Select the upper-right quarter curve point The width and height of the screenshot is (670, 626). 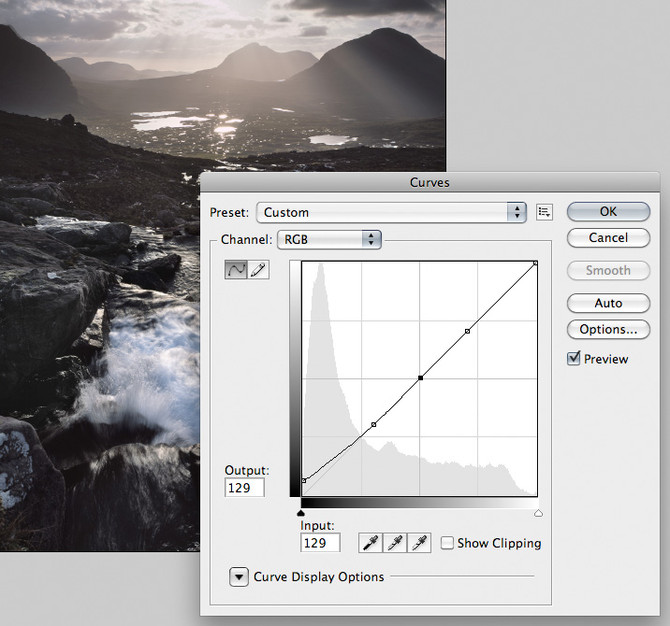(467, 331)
